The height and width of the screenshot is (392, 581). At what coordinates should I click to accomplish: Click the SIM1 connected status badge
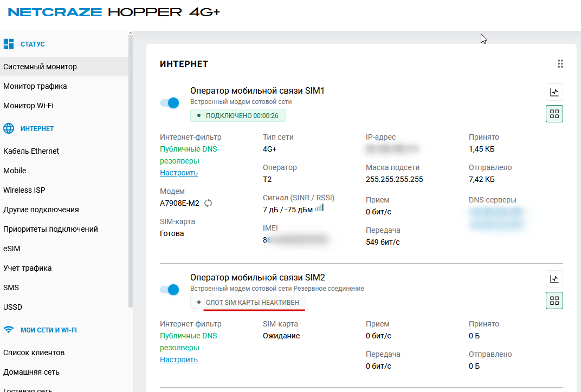238,115
